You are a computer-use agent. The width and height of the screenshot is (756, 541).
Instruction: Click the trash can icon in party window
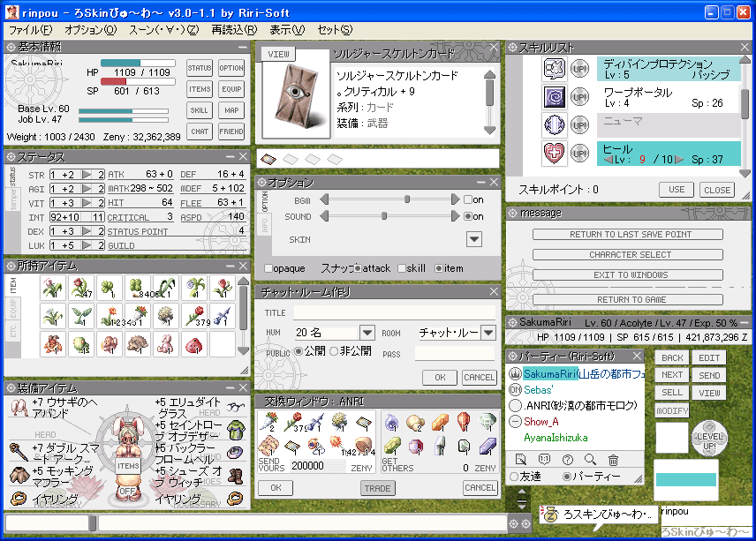tap(613, 460)
